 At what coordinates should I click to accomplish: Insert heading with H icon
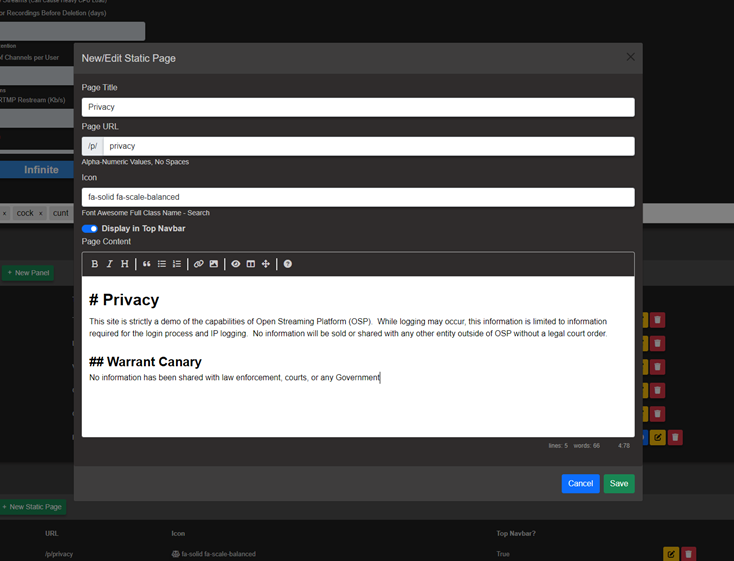[125, 264]
